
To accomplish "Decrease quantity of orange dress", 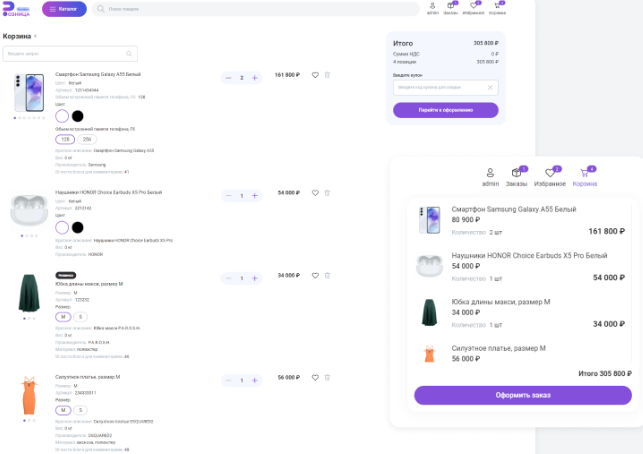I will (228, 380).
